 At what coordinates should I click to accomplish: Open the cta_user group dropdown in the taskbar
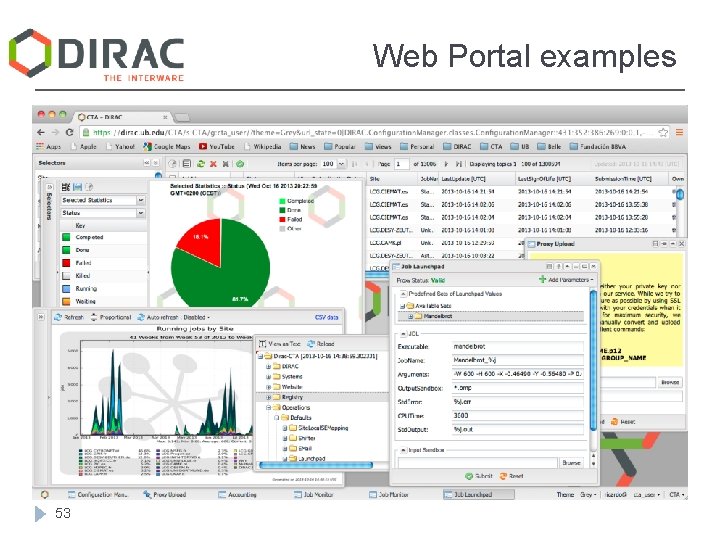click(647, 495)
